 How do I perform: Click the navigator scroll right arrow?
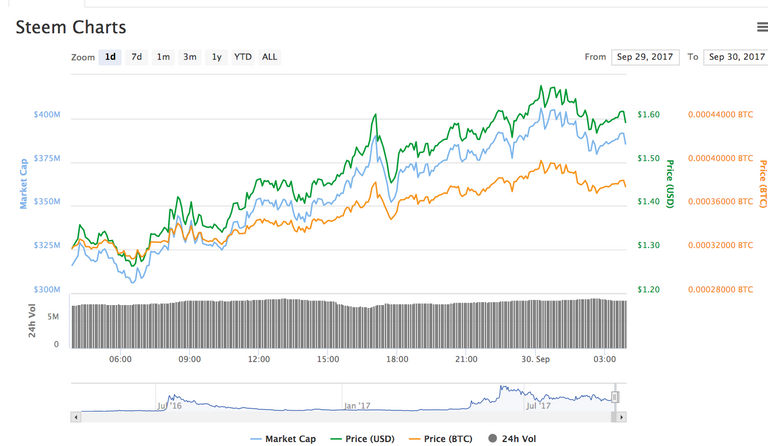point(621,417)
